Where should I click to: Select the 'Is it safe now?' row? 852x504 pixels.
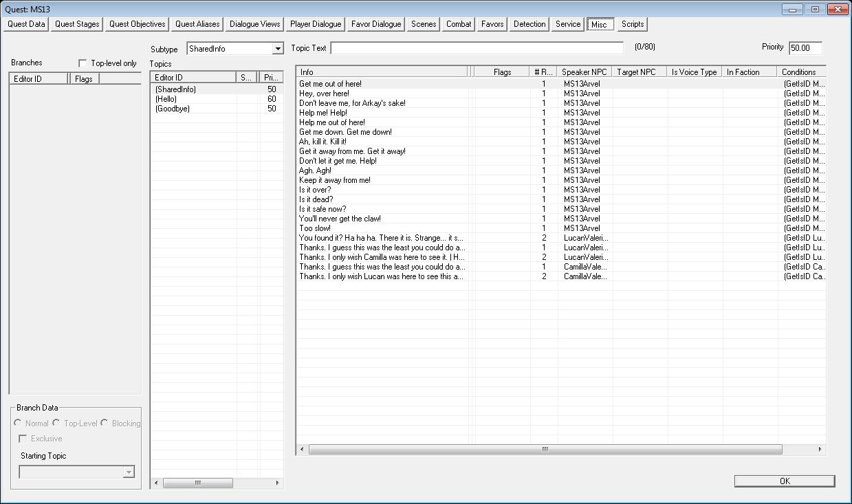click(560, 209)
